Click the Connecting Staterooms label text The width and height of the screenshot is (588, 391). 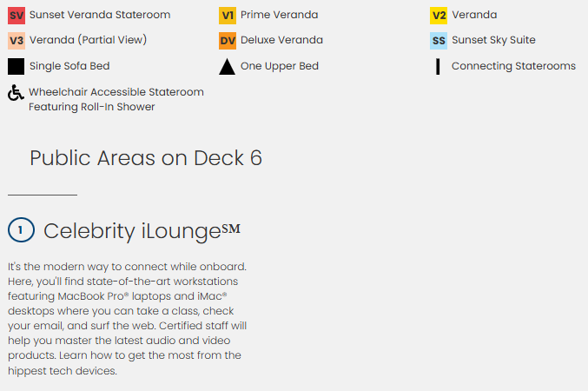(513, 66)
